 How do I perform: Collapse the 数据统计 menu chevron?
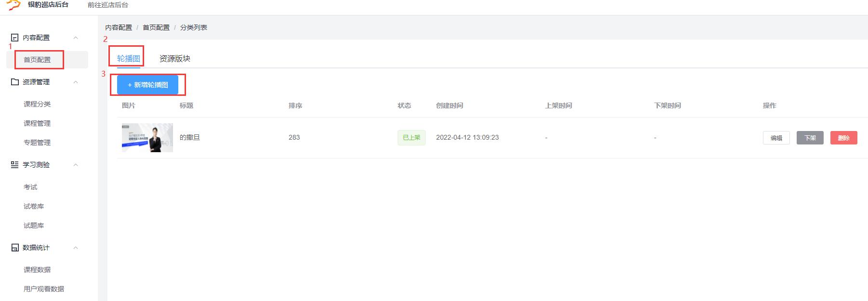76,248
